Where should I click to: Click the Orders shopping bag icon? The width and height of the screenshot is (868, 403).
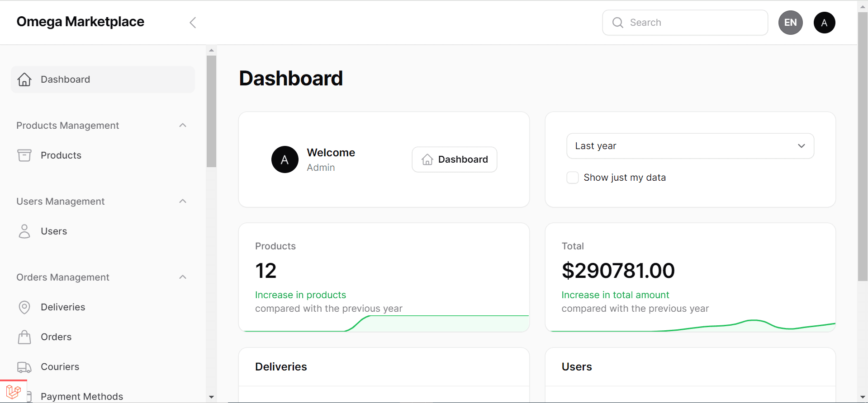(x=24, y=337)
